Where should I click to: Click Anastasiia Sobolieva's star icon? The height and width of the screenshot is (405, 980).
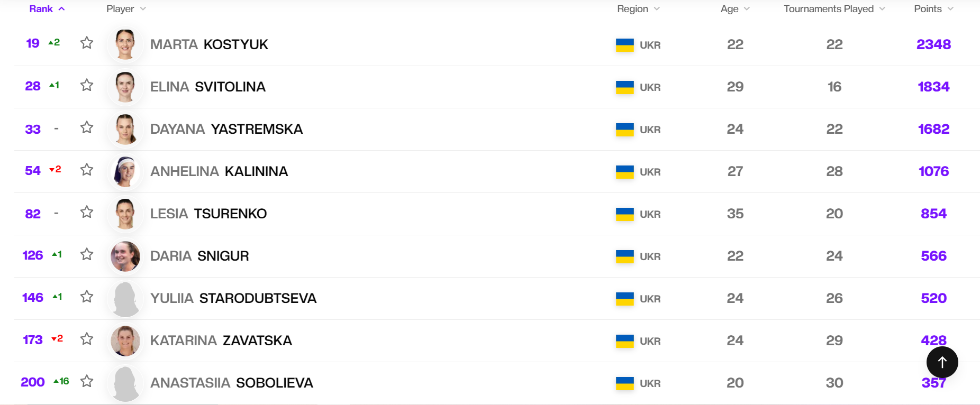point(87,381)
